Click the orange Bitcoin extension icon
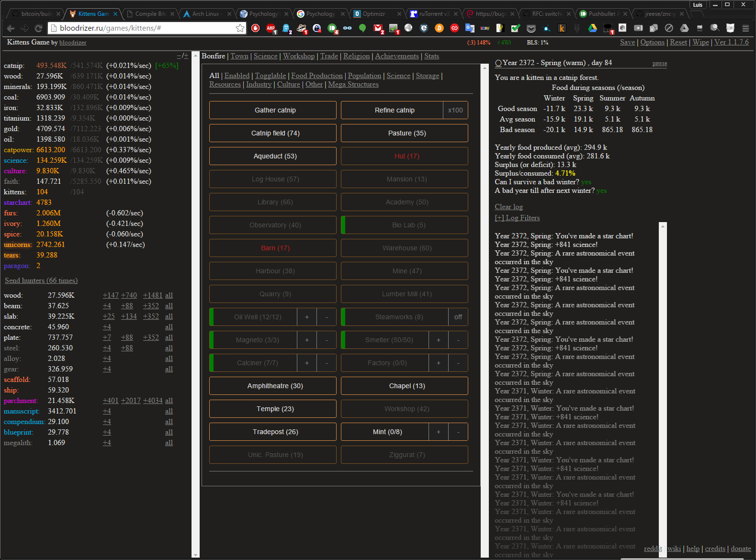 [439, 28]
